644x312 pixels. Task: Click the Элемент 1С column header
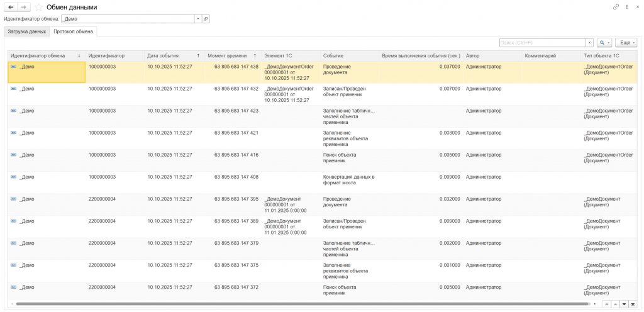(x=291, y=56)
